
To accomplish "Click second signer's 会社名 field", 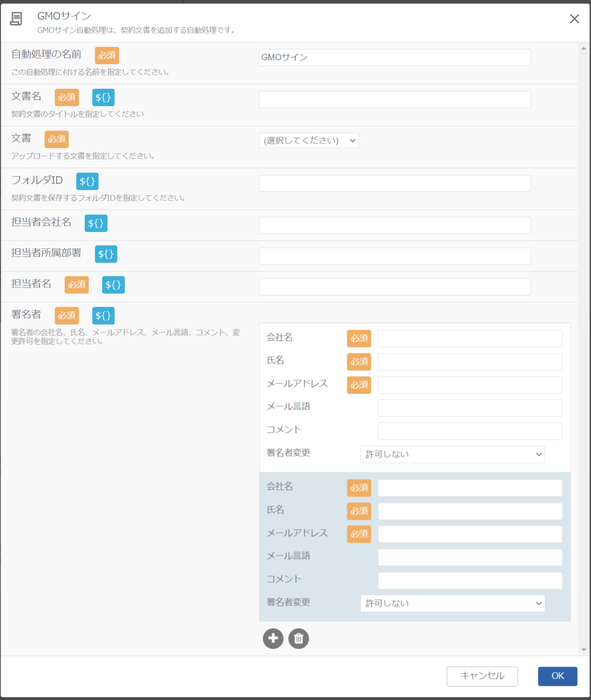I will pos(470,488).
